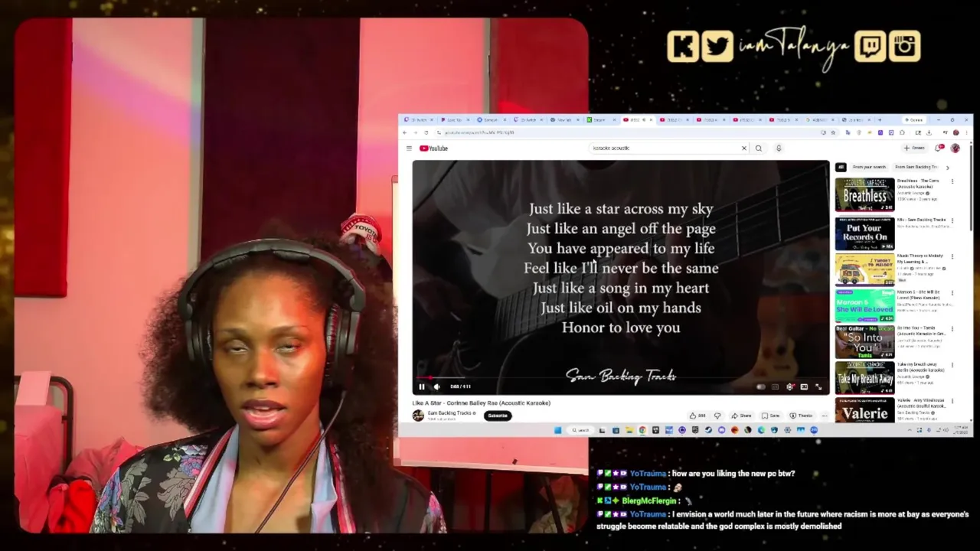Seek on the video progress bar

pos(620,378)
